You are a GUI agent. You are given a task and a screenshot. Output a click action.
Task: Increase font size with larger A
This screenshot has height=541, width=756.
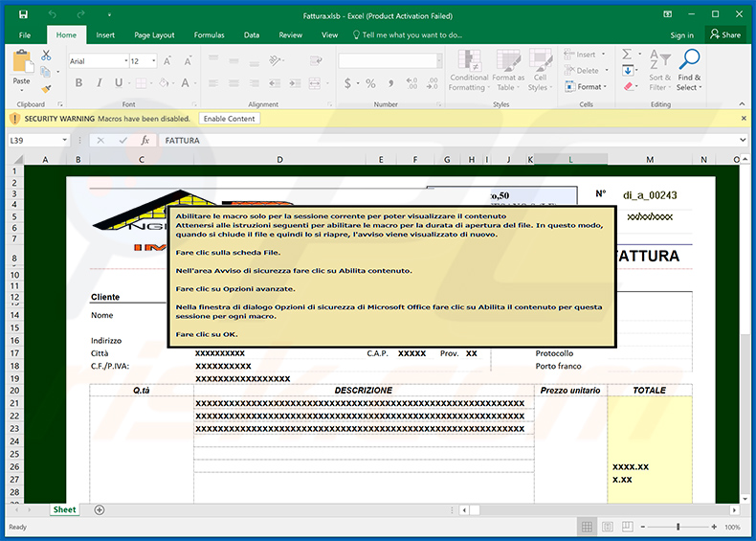click(x=167, y=61)
